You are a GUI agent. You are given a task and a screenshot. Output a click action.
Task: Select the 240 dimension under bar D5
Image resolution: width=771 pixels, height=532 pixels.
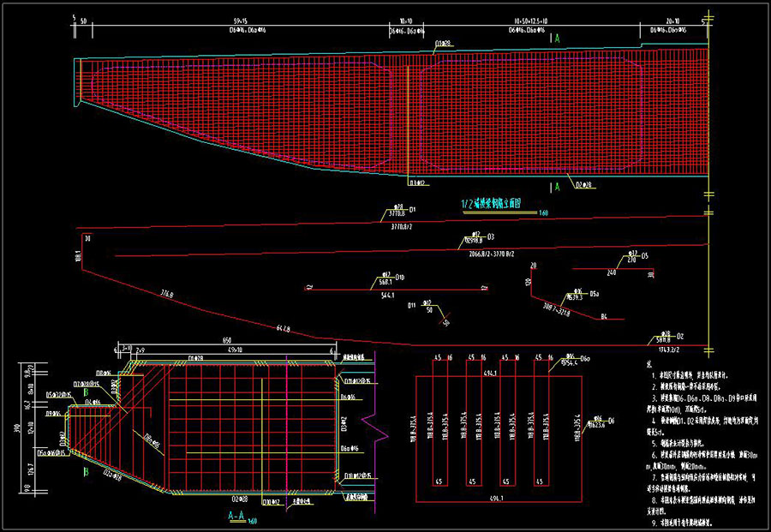pyautogui.click(x=612, y=274)
